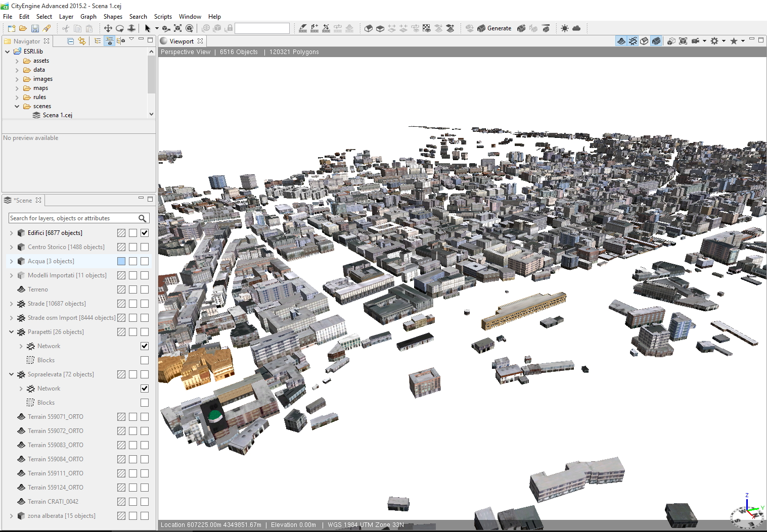Uncheck Network checkbox under Parapetti
This screenshot has height=532, width=767.
click(145, 346)
